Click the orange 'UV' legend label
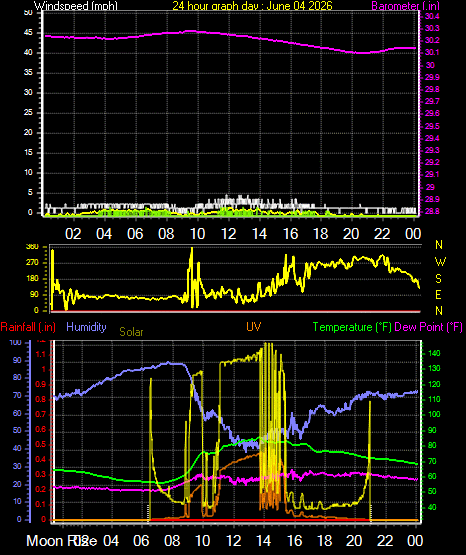This screenshot has height=555, width=466. point(253,326)
